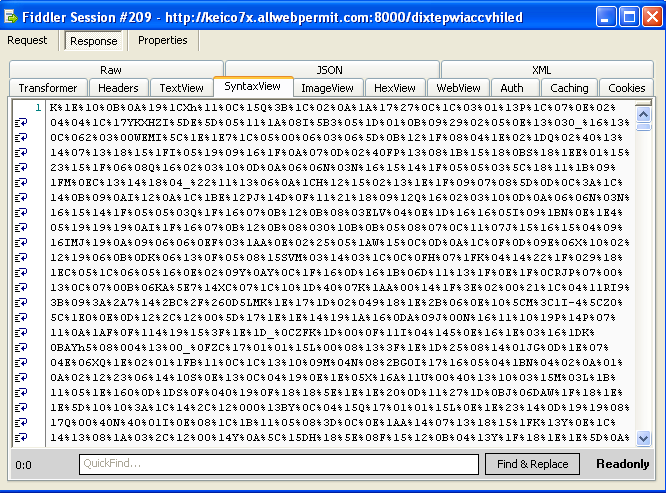This screenshot has height=493, width=666.
Task: Open the ImageView tab
Action: tap(328, 88)
